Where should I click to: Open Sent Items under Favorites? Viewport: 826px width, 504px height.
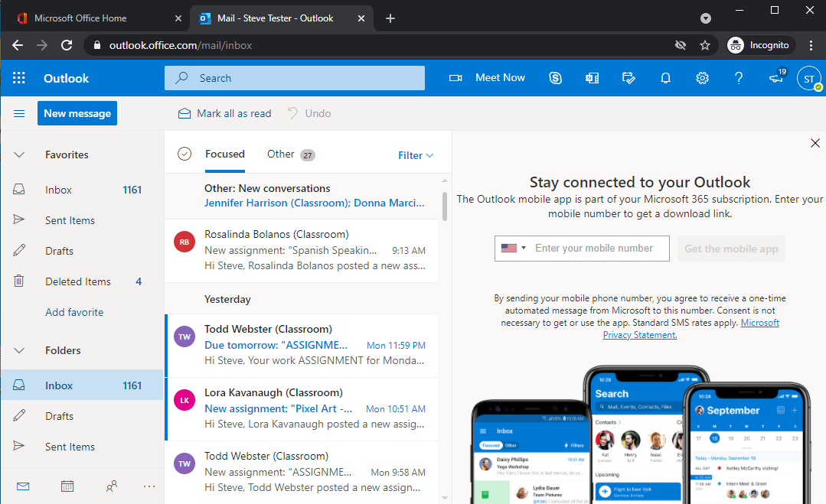tap(82, 220)
